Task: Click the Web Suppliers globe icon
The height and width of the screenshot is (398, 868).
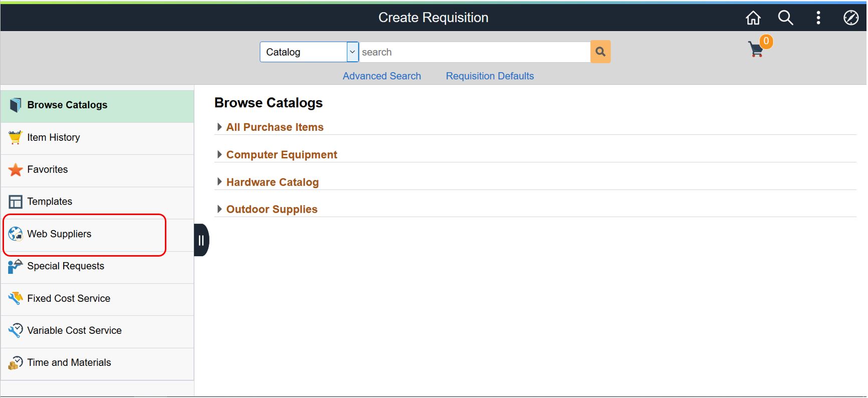Action: (16, 234)
